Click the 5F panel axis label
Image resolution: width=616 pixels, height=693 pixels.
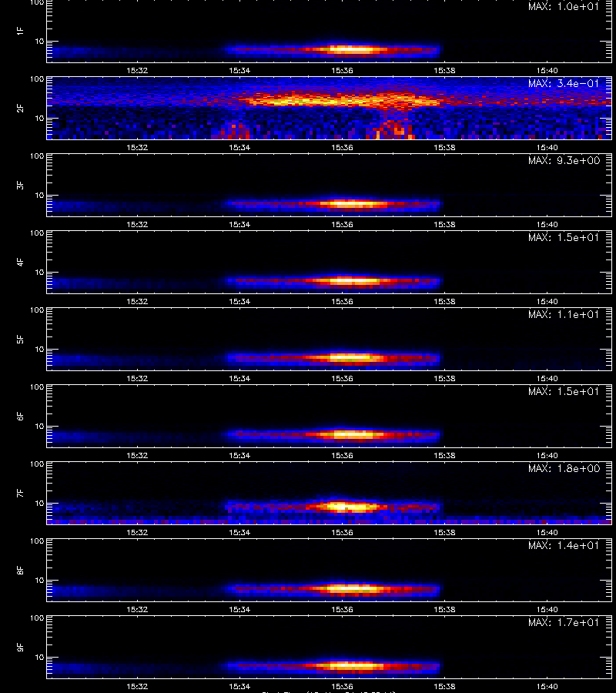click(20, 339)
